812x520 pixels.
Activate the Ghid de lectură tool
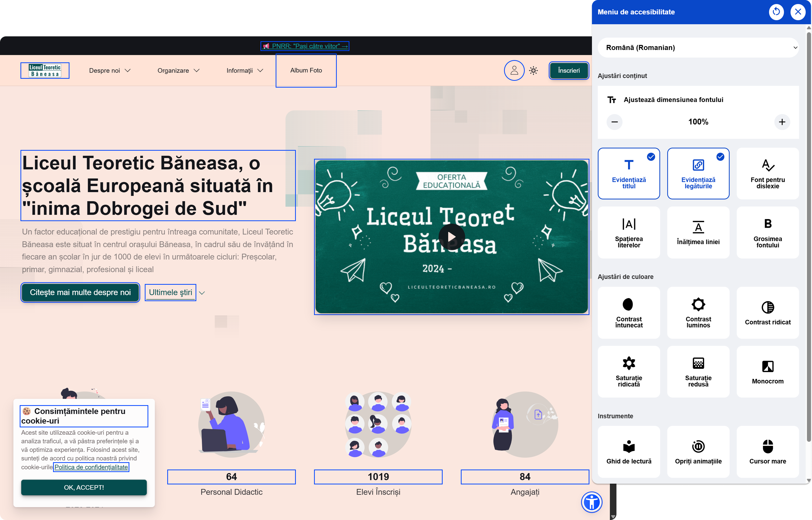[629, 451]
